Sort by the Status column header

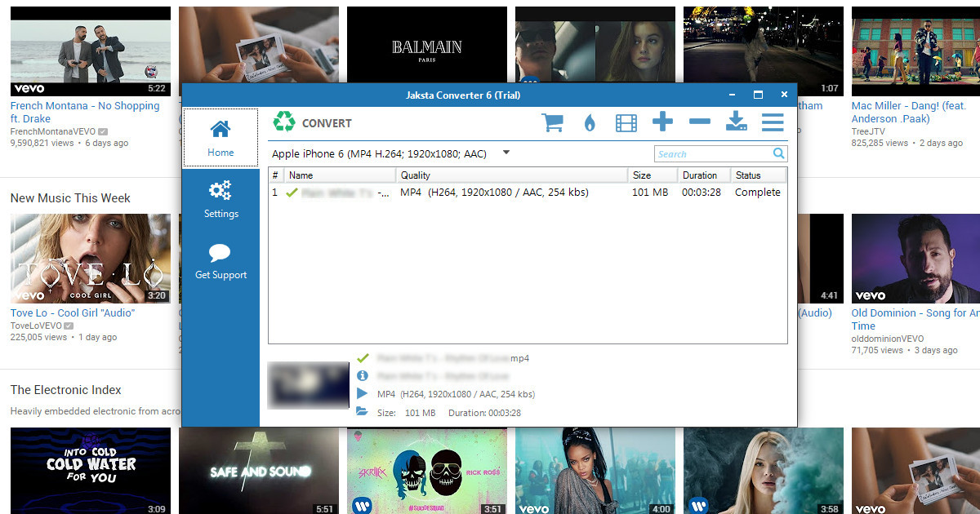pyautogui.click(x=758, y=175)
